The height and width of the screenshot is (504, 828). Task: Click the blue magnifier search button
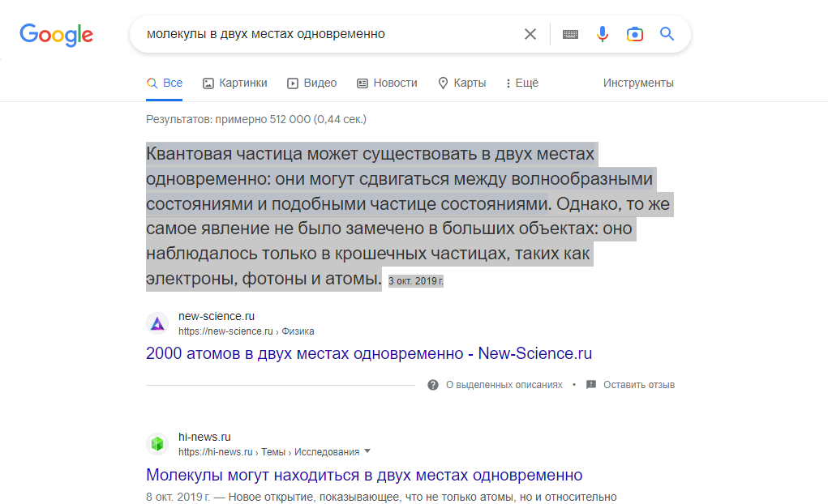[x=667, y=34]
